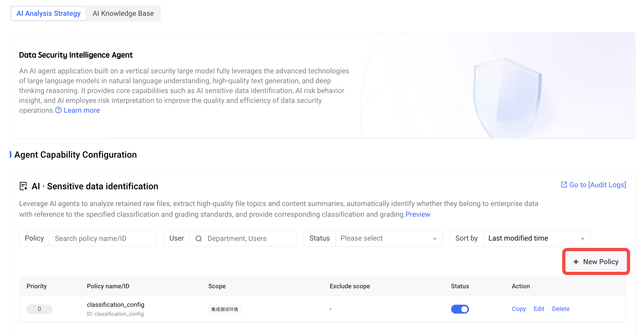
Task: Go to Audit Logs link
Action: (x=597, y=185)
